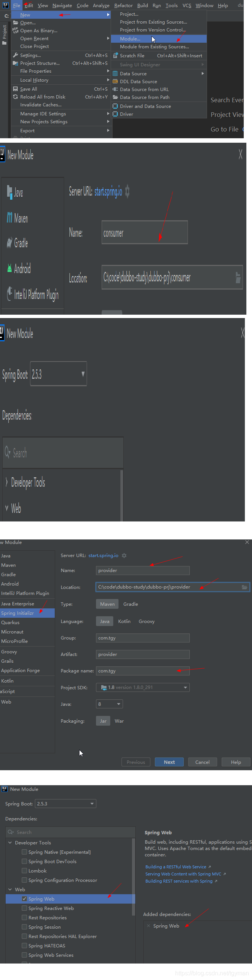Image resolution: width=252 pixels, height=980 pixels.
Task: Collapse Web group in the checkbox dependencies tree
Action: (10, 889)
